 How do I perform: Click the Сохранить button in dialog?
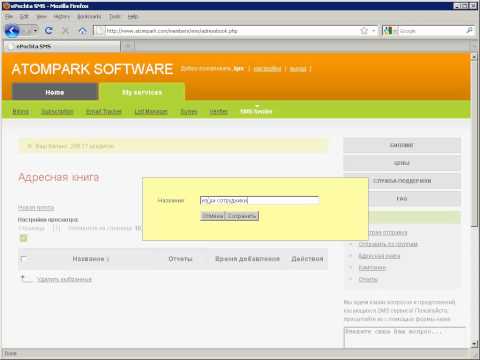[242, 216]
